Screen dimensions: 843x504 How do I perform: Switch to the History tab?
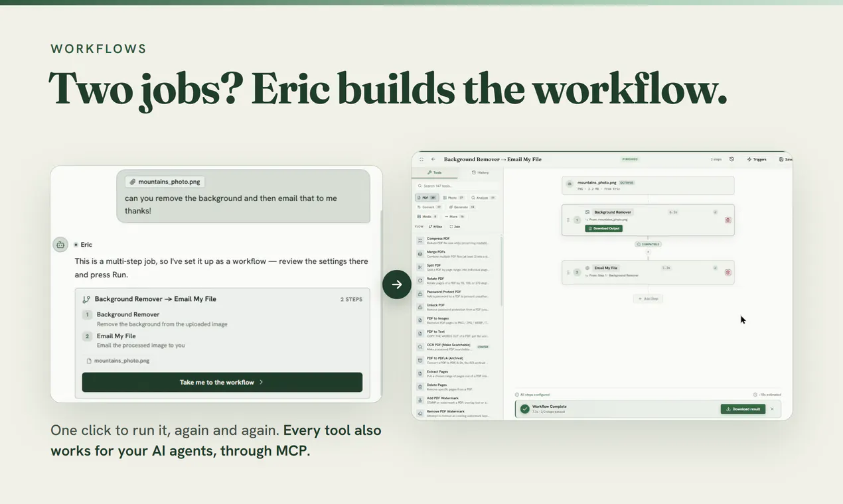(480, 172)
